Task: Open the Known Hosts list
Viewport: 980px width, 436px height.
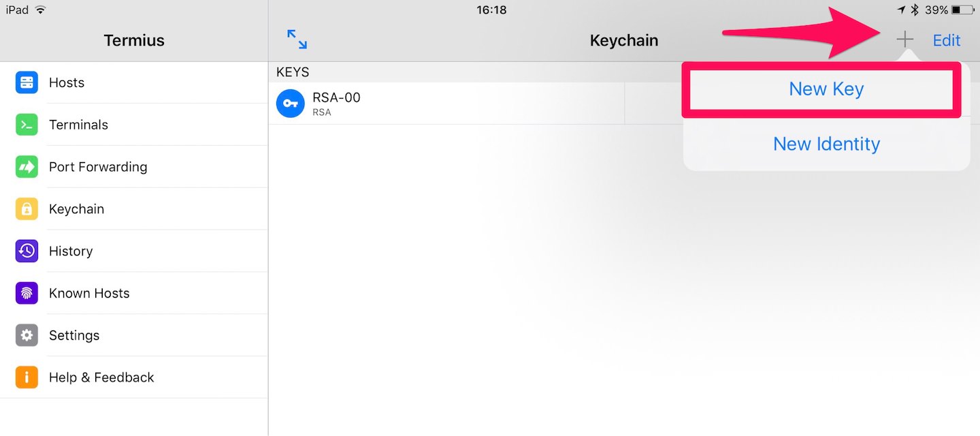Action: [134, 293]
